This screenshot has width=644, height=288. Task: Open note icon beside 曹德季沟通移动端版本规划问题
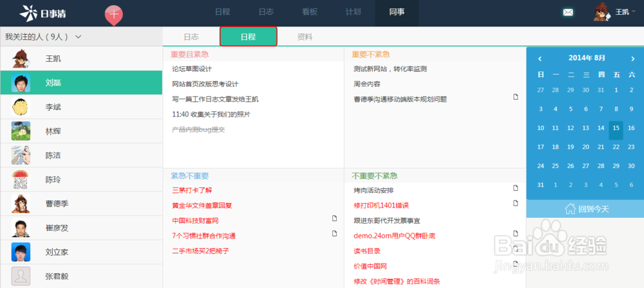tap(515, 97)
